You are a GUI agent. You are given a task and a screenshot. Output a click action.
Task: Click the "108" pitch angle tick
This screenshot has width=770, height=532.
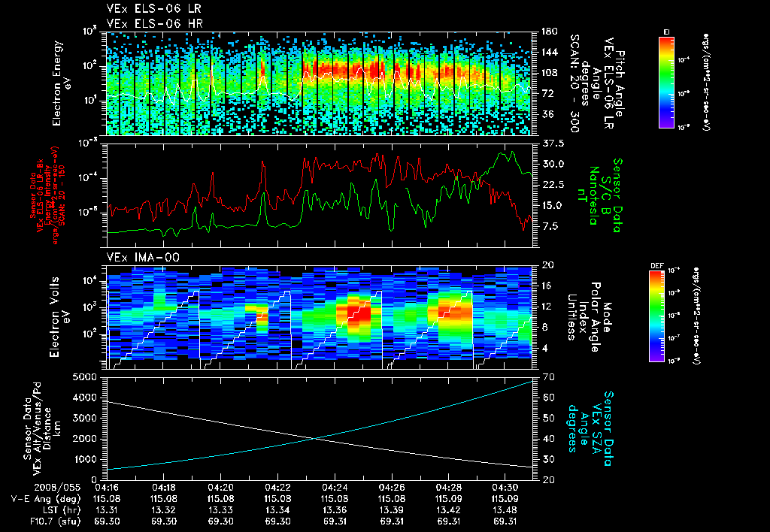click(x=549, y=73)
